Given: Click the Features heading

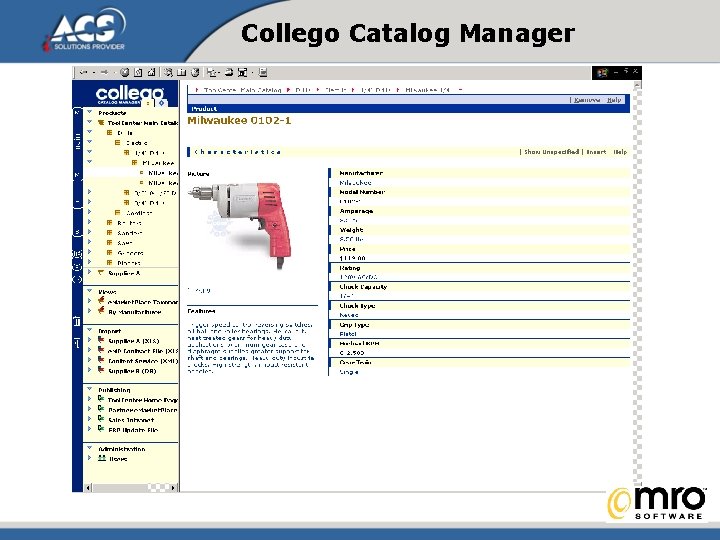Looking at the screenshot, I should [x=201, y=311].
